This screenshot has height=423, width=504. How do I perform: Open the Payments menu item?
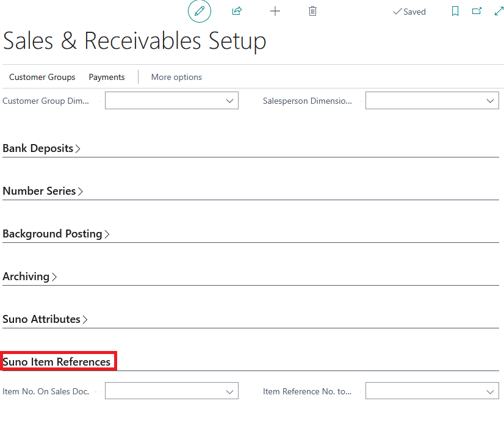[x=107, y=77]
